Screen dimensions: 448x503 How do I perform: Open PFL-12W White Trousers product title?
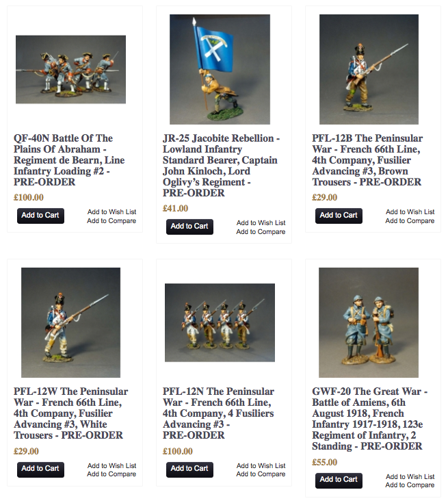pos(70,413)
